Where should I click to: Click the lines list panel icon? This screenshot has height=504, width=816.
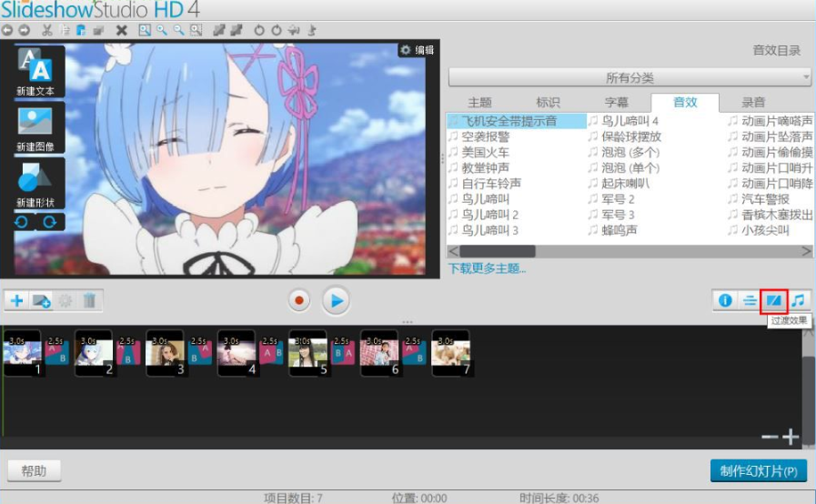(750, 300)
